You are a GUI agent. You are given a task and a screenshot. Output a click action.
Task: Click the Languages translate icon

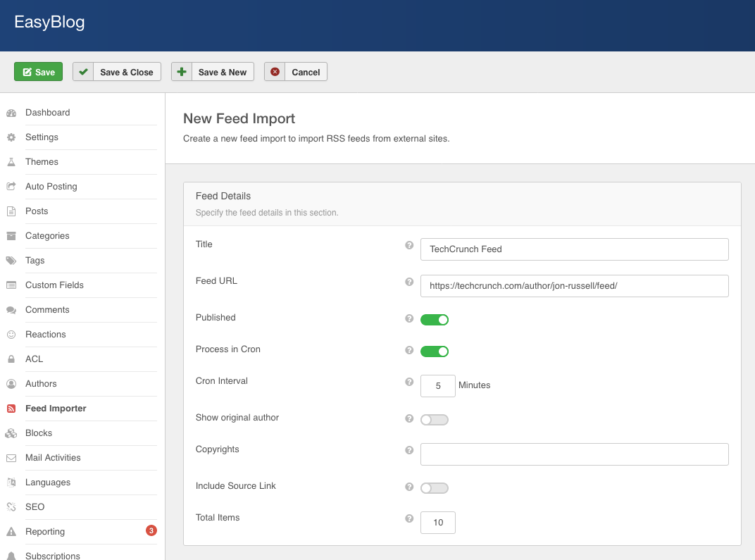[x=11, y=483]
